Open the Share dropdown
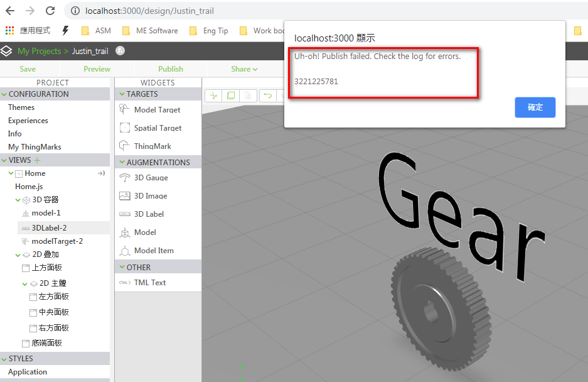 point(242,68)
